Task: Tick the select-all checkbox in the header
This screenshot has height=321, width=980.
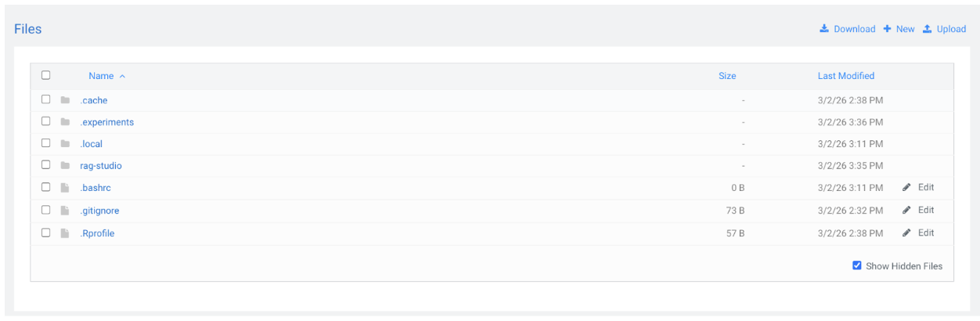Action: point(46,75)
